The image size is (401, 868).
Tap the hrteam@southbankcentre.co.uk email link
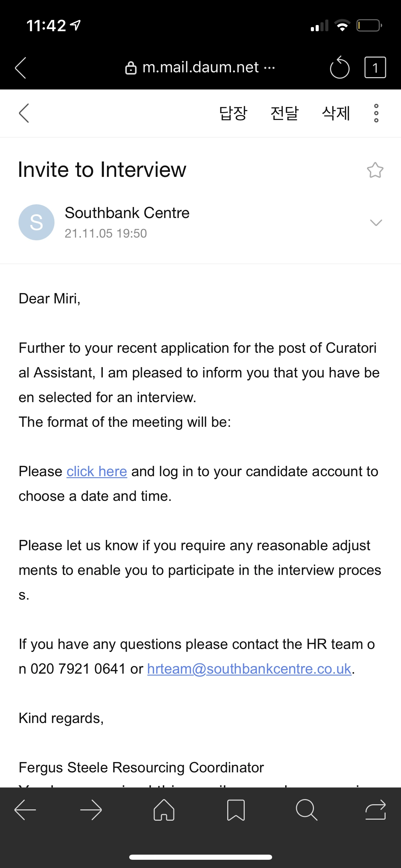[249, 669]
